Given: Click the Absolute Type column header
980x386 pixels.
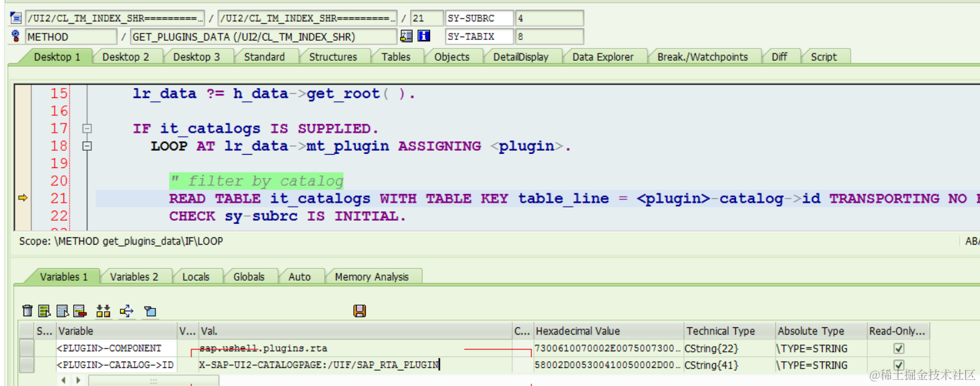Looking at the screenshot, I should (x=821, y=331).
